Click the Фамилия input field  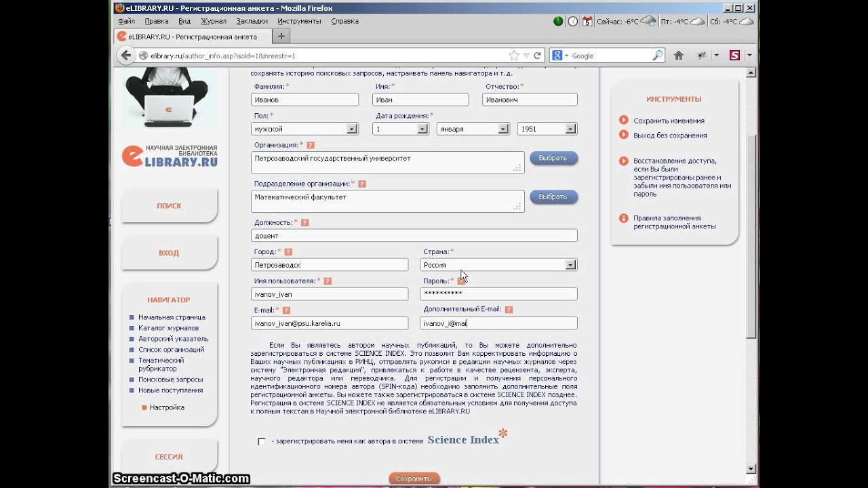pos(304,100)
